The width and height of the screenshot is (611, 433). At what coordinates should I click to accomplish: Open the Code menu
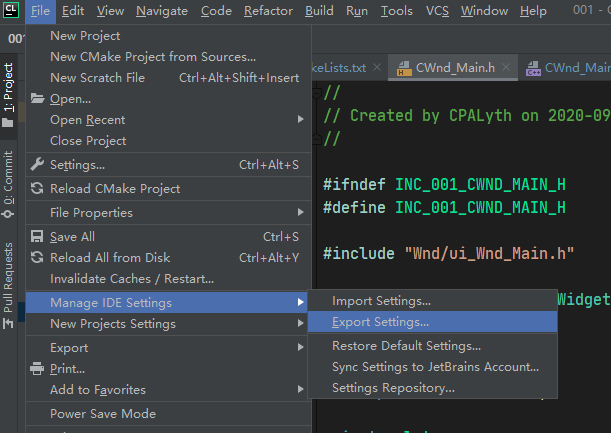click(216, 11)
